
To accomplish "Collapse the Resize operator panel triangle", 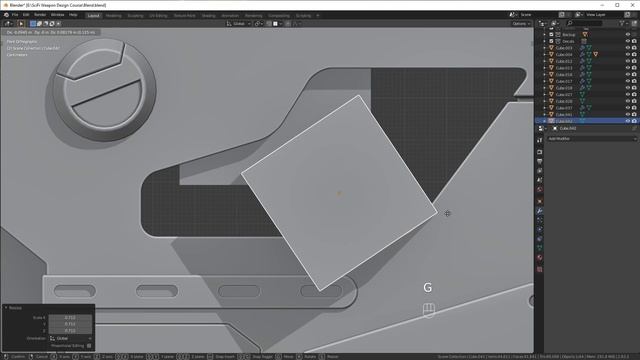I will point(6,308).
